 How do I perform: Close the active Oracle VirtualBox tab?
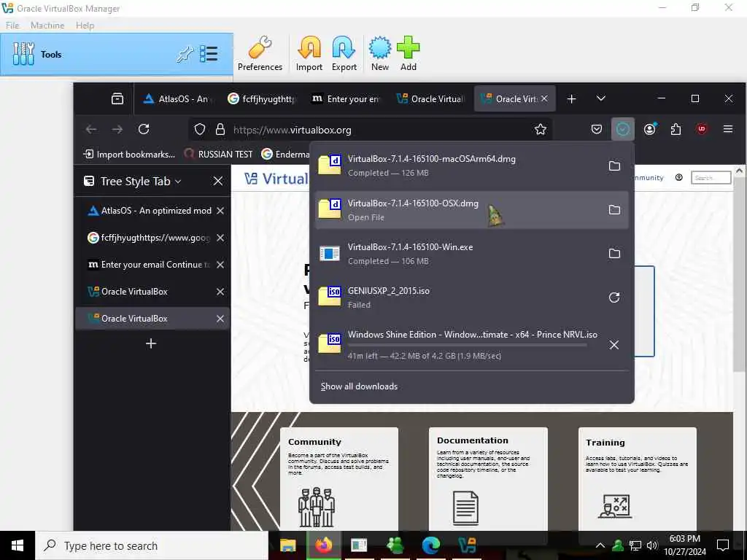click(544, 98)
